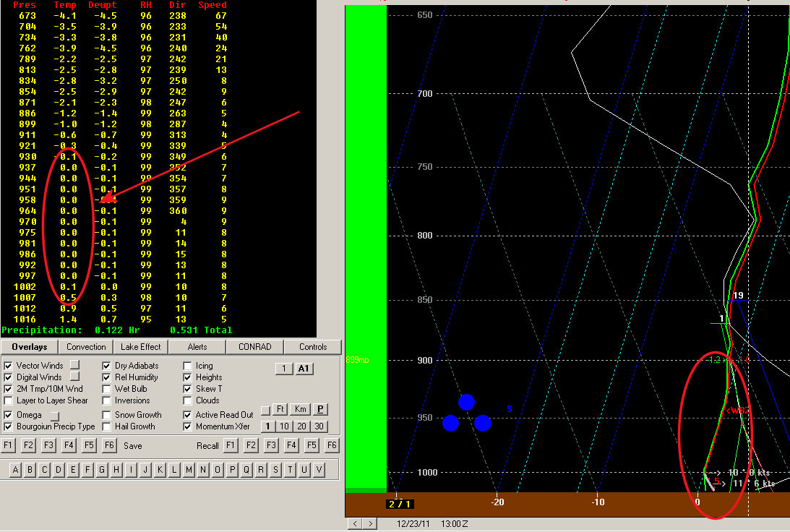Click the letter S button
Screen dimensions: 790x532
click(275, 470)
